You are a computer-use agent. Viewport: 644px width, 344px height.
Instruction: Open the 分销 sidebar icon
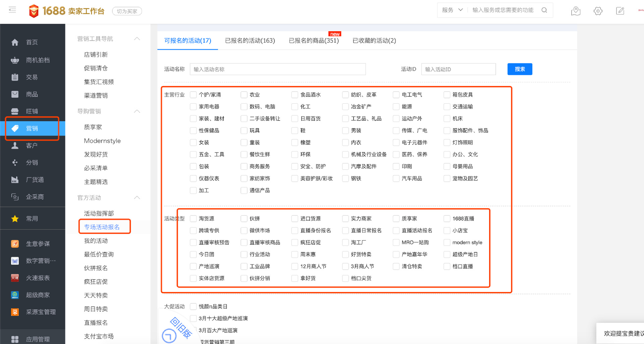(15, 162)
